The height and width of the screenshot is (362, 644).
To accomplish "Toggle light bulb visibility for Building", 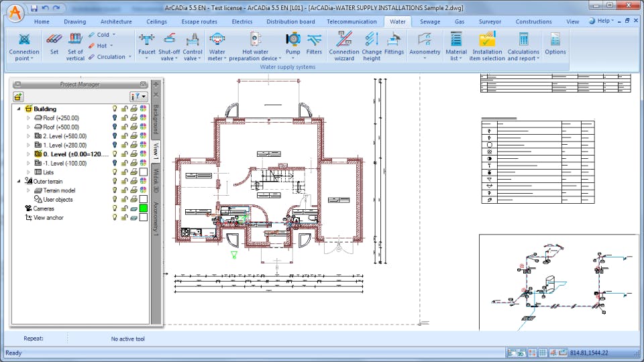I will [x=115, y=109].
